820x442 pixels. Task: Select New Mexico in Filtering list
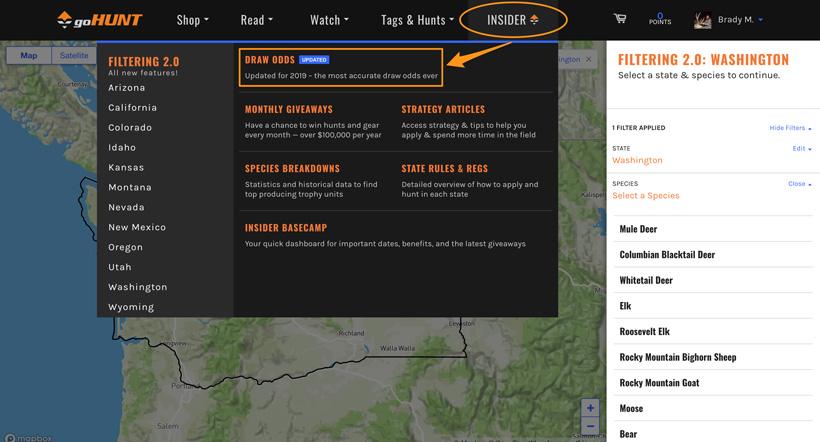tap(137, 227)
